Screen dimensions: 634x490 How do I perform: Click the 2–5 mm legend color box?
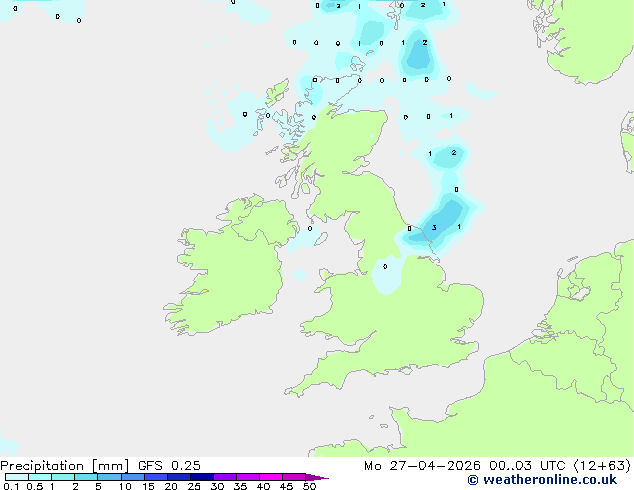[x=86, y=477]
